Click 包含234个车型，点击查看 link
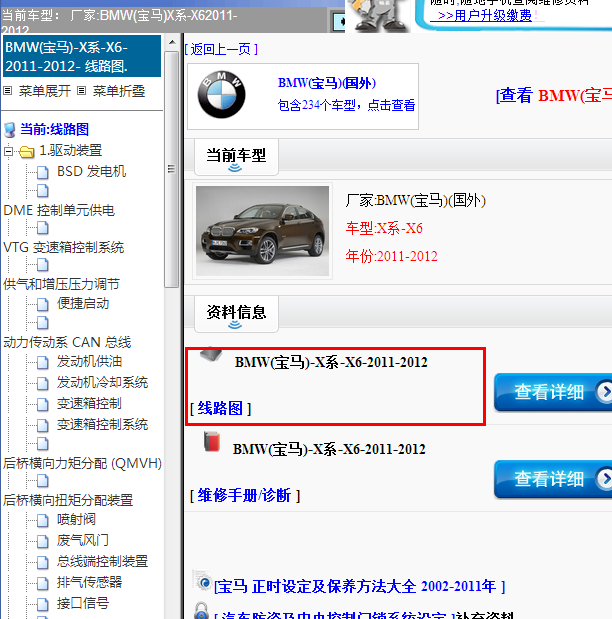 [x=346, y=105]
